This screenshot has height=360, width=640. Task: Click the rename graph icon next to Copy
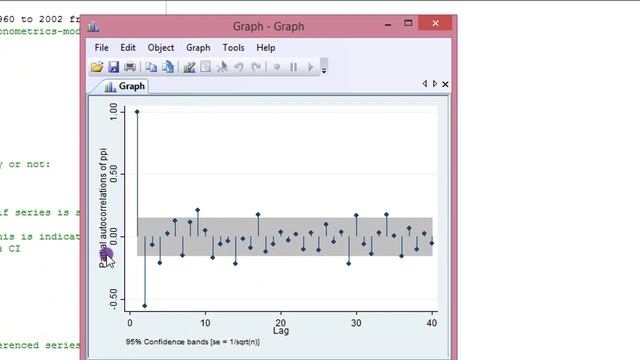[168, 67]
